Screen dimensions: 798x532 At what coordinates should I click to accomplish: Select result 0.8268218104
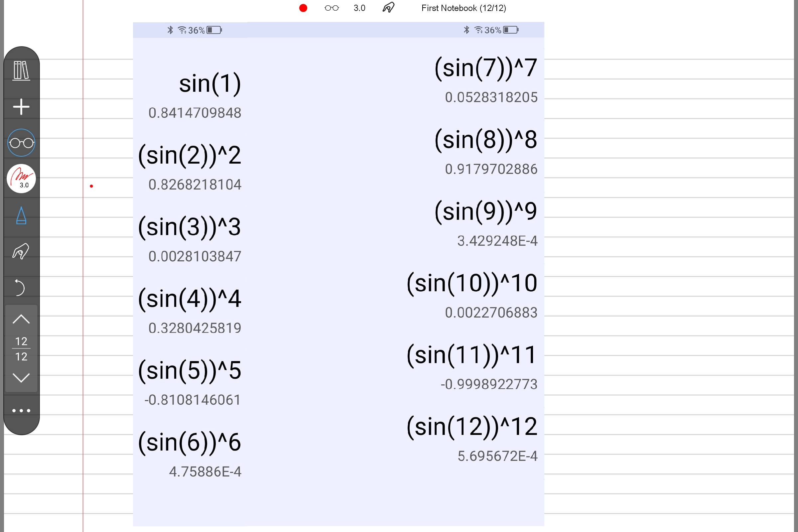[x=195, y=185]
